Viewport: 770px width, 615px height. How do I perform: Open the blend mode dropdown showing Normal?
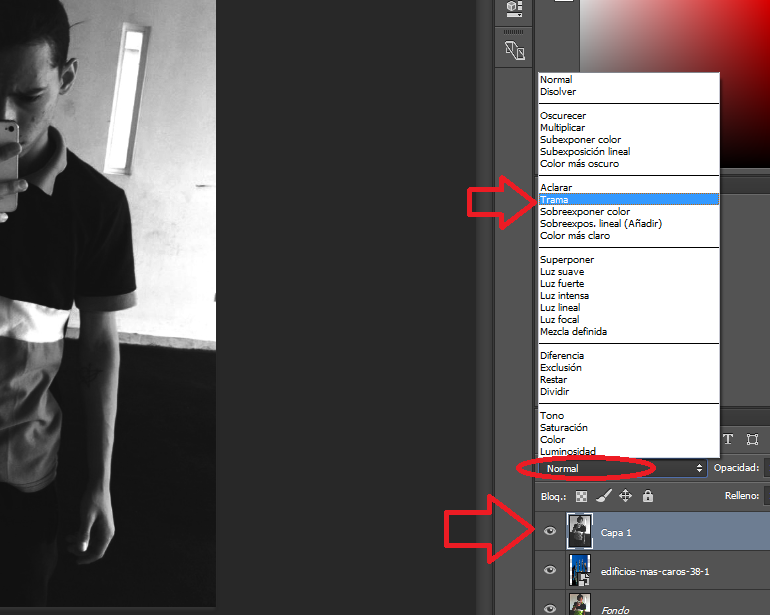[622, 469]
